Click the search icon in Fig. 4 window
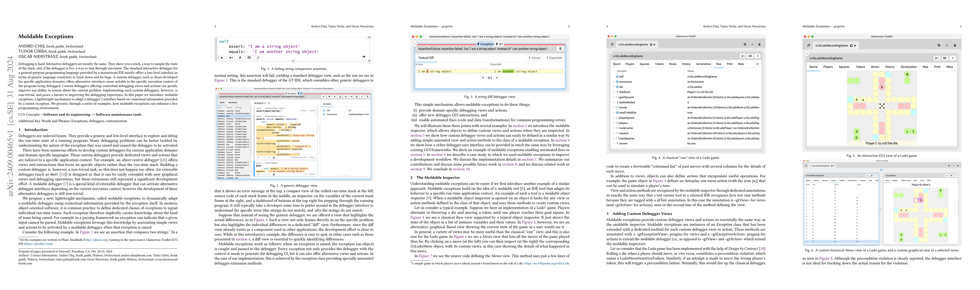 point(745,44)
